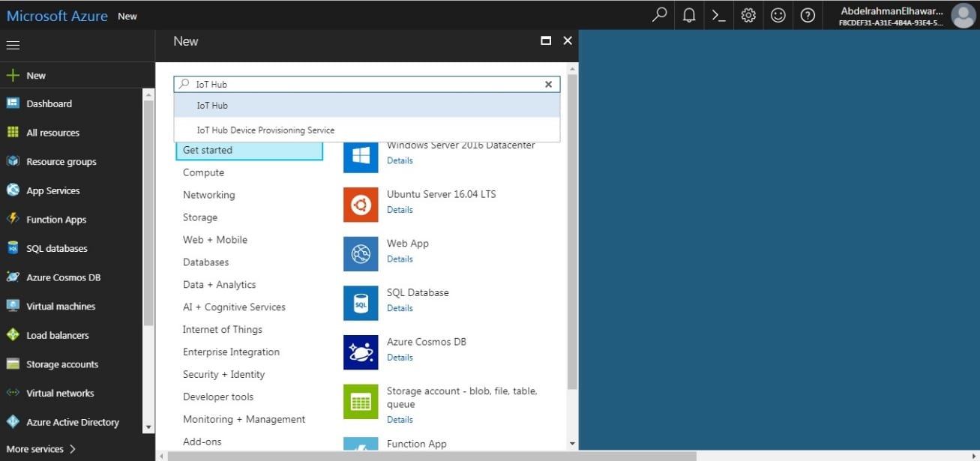Toggle the hamburger menu to collapse sidebar
Screen dimensions: 980x461
pyautogui.click(x=13, y=46)
